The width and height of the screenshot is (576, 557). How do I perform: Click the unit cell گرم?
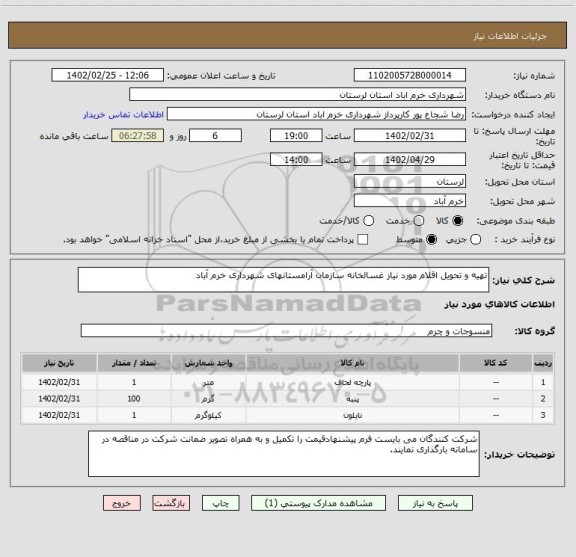pyautogui.click(x=209, y=399)
